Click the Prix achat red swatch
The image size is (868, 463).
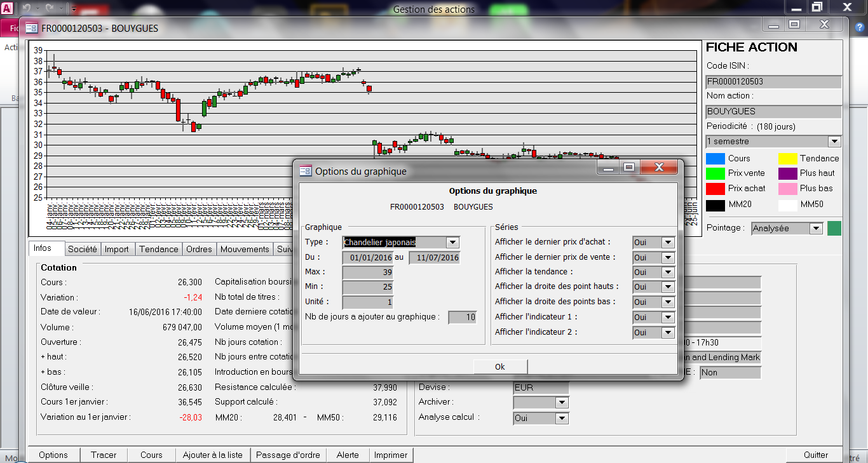coord(715,189)
